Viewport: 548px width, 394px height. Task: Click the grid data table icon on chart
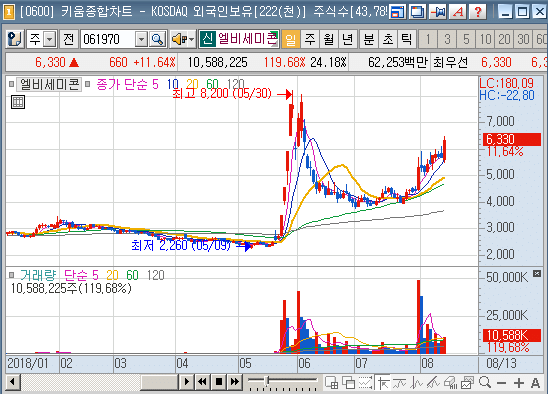point(18,102)
